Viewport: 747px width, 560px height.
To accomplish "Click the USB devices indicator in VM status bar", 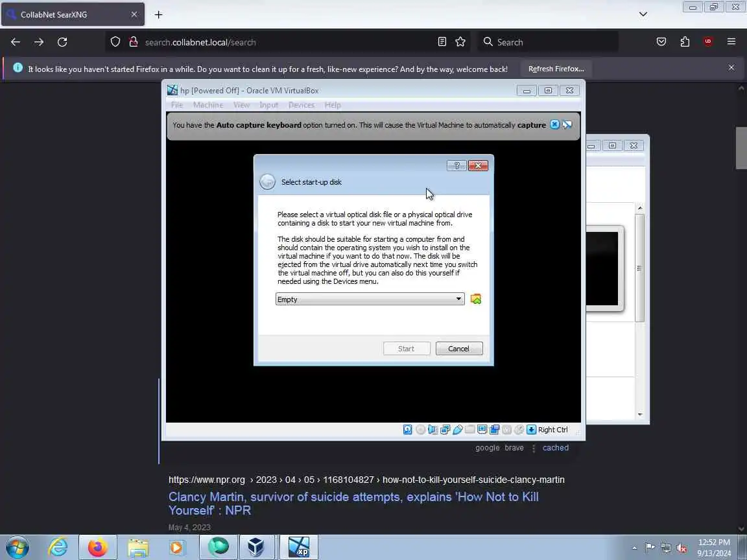I will [x=457, y=430].
